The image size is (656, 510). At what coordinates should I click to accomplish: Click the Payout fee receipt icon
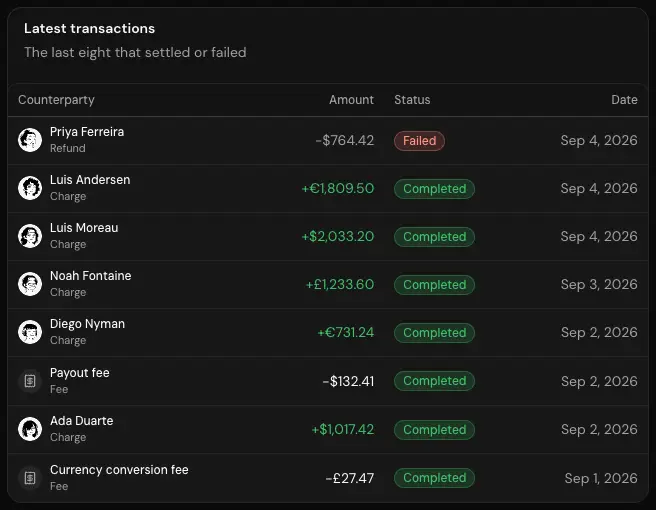click(x=30, y=381)
